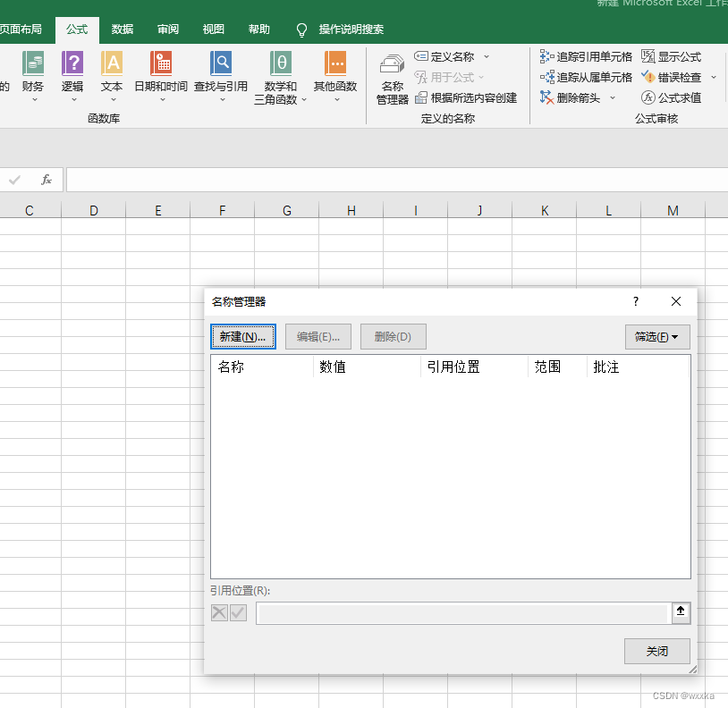Click the help question mark in 名称管理器
The width and height of the screenshot is (728, 708).
[636, 301]
